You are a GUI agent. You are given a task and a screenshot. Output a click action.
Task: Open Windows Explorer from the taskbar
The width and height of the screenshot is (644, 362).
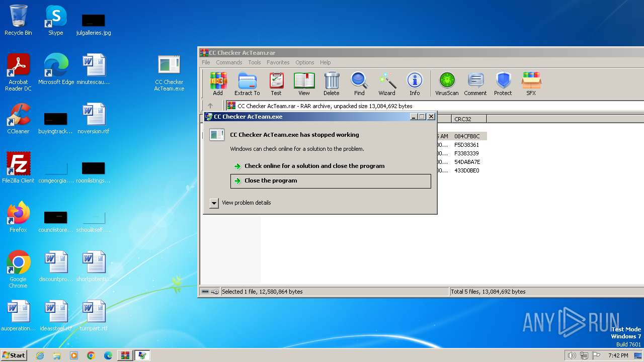click(x=57, y=355)
